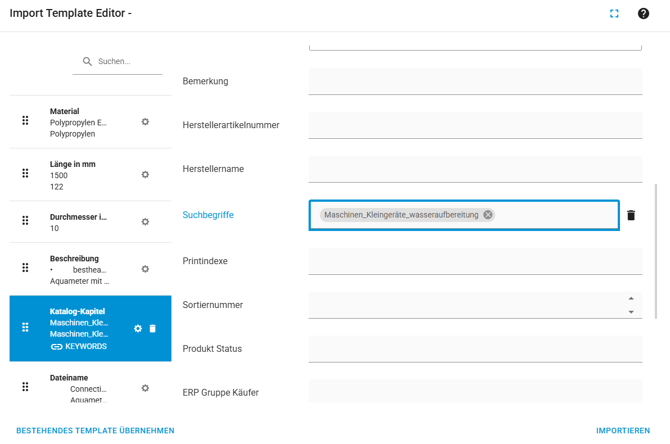Open gear settings of Katalog-Kapitel column

(138, 328)
